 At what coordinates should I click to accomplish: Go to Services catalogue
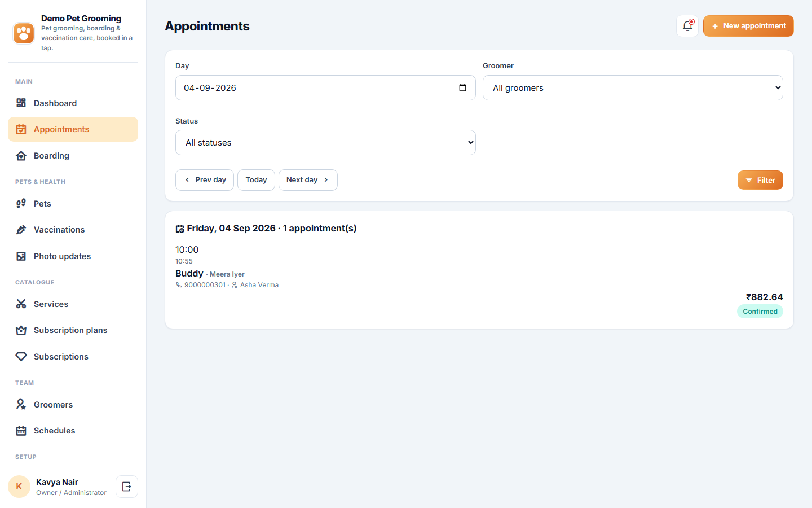[73, 304]
